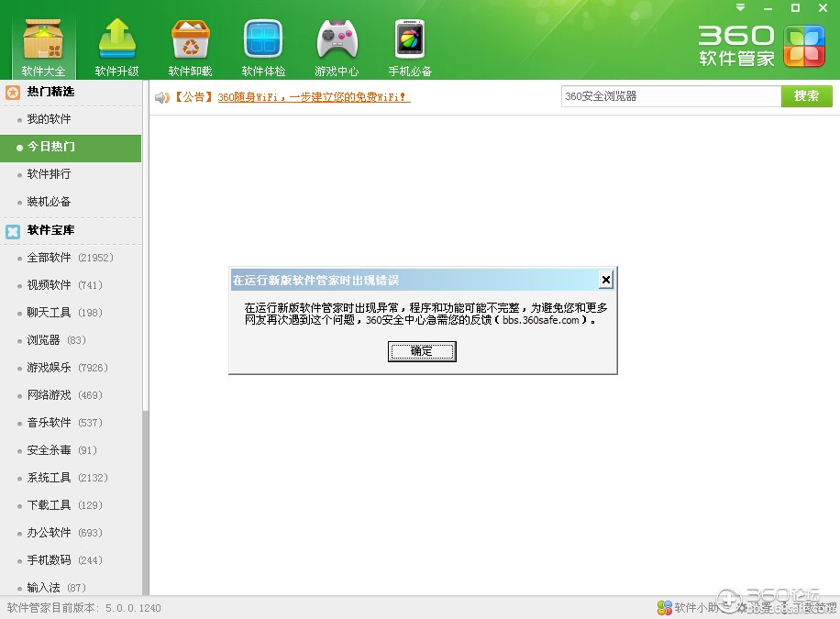View 下载工具 (129) category
This screenshot has height=619, width=840.
(71, 505)
